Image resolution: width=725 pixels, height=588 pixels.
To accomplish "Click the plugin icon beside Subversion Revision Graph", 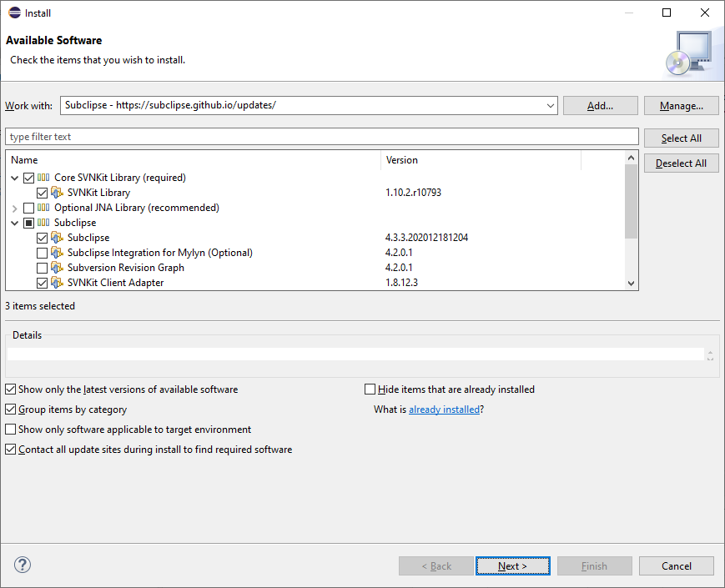I will click(57, 268).
